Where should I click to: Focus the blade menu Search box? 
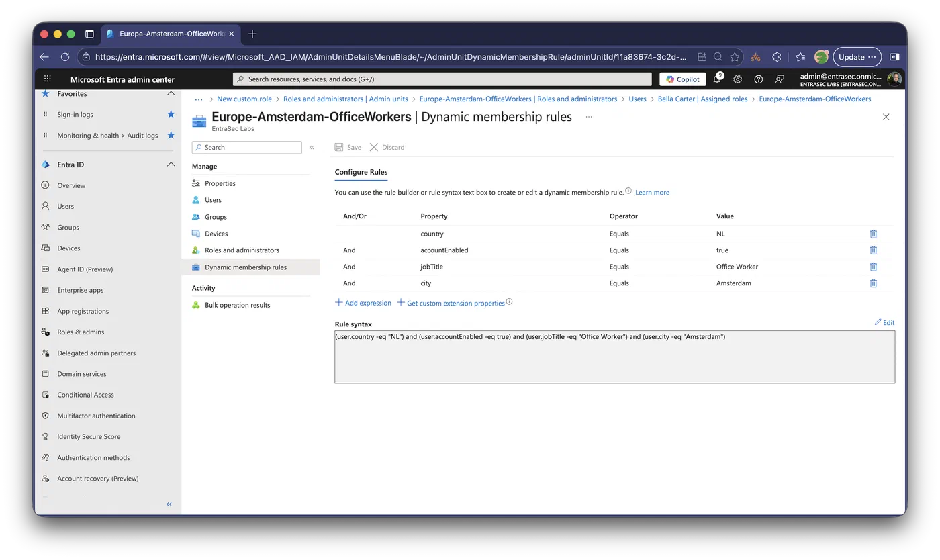tap(247, 148)
